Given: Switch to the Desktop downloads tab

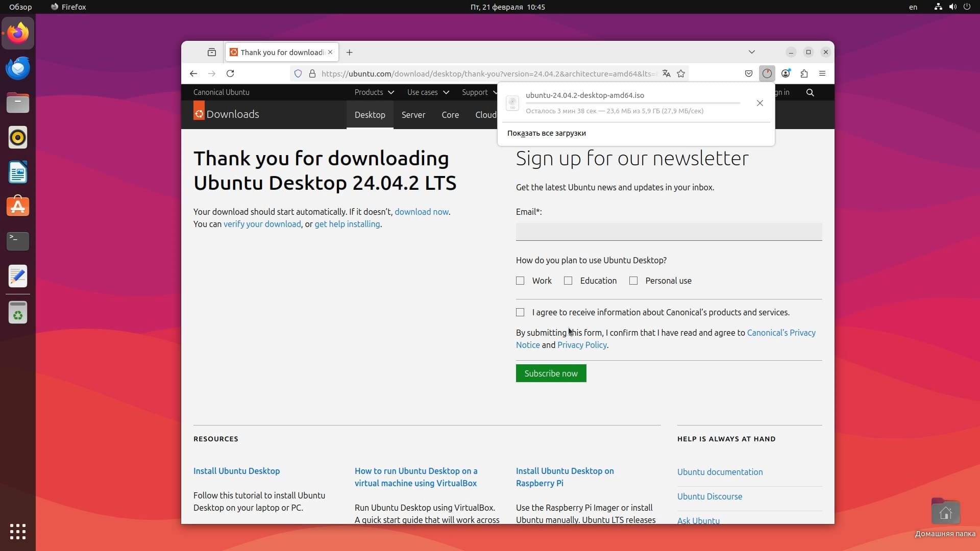Looking at the screenshot, I should coord(370,115).
